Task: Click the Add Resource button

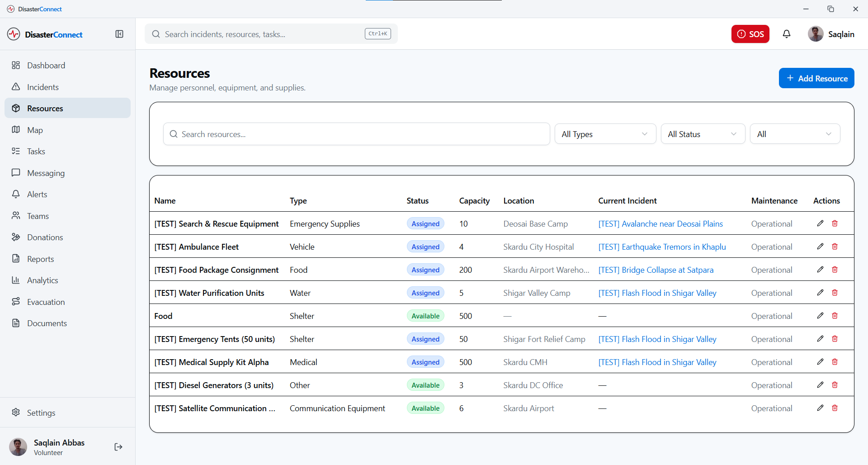Action: click(x=816, y=78)
